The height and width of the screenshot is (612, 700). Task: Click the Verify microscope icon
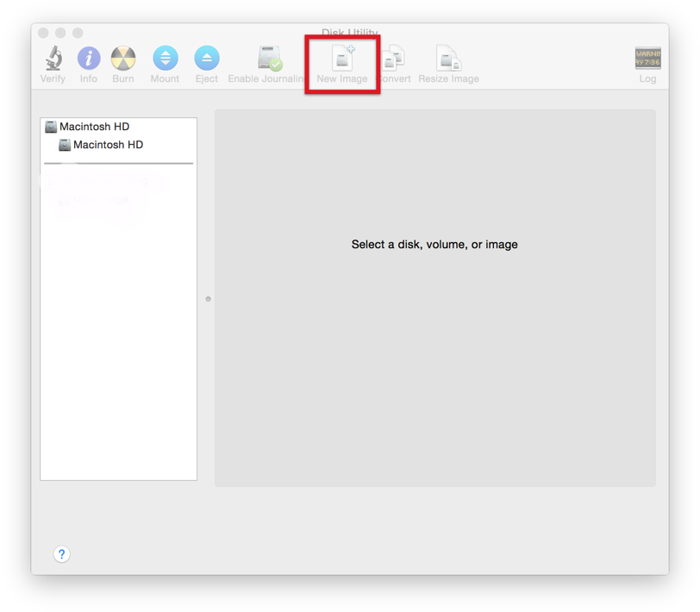pyautogui.click(x=53, y=59)
